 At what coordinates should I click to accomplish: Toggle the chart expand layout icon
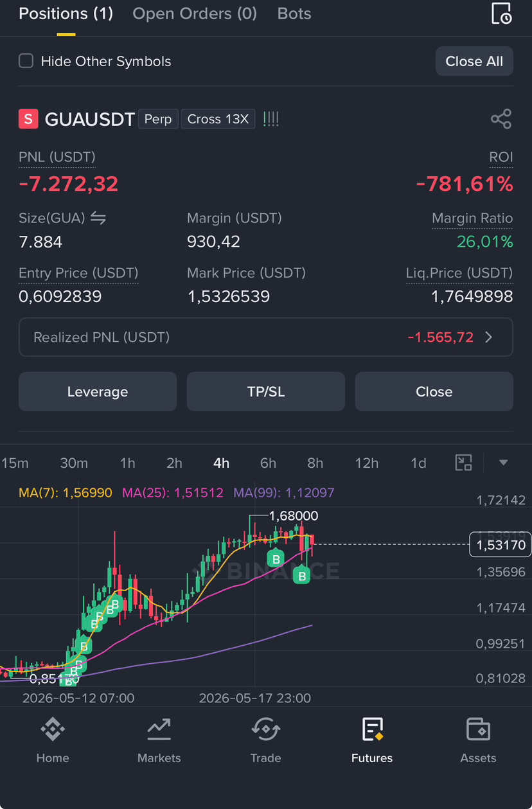pyautogui.click(x=463, y=463)
